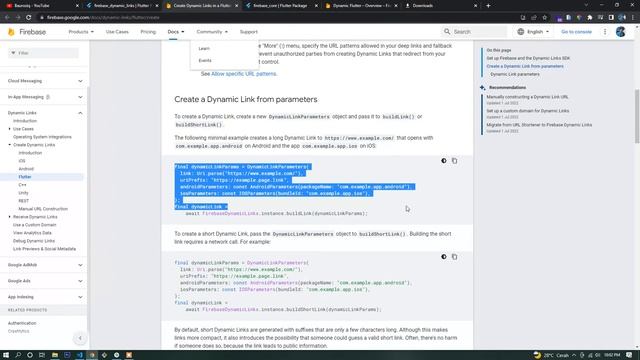Open Support nav item
Viewport: 640px width, 360px height.
[249, 31]
